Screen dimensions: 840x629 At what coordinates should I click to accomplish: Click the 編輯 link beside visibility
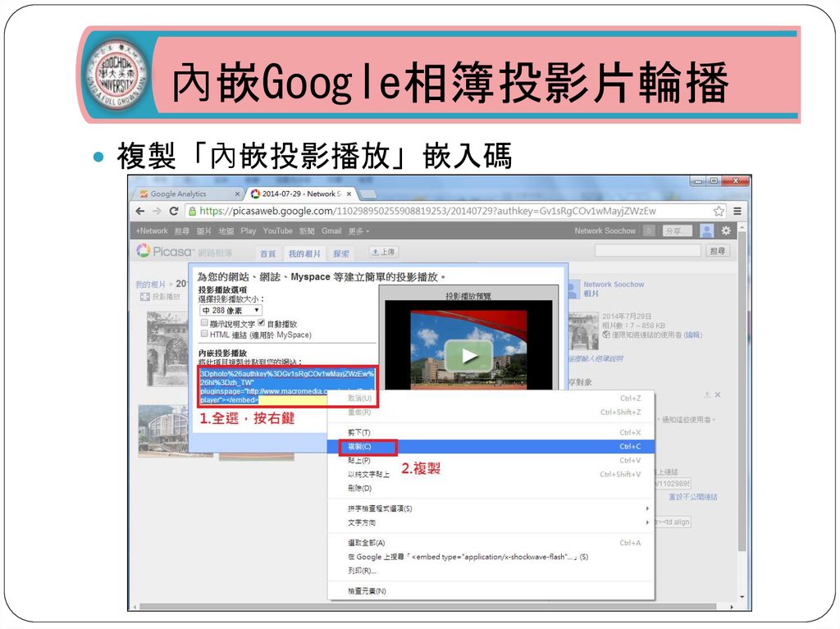(x=692, y=335)
